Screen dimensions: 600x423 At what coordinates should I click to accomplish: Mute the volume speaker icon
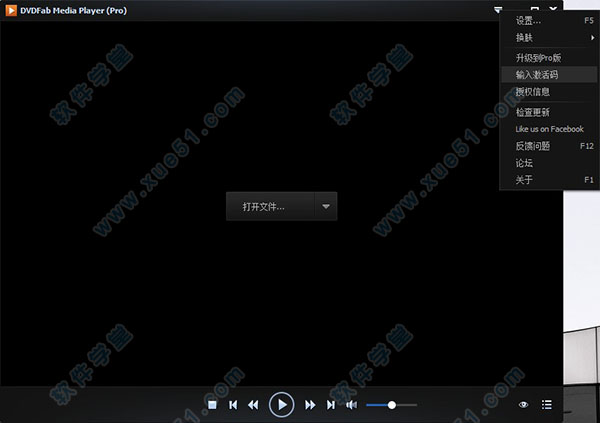[351, 405]
